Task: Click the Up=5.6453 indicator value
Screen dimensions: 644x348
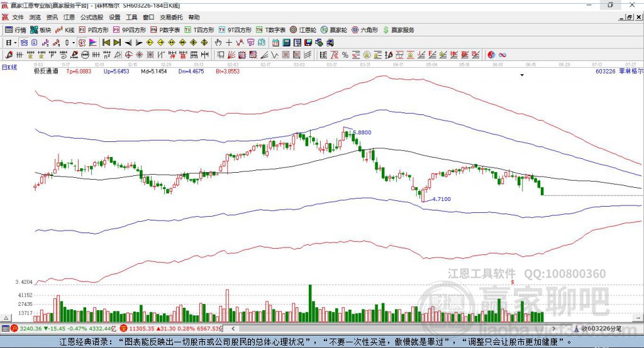Action: point(116,71)
